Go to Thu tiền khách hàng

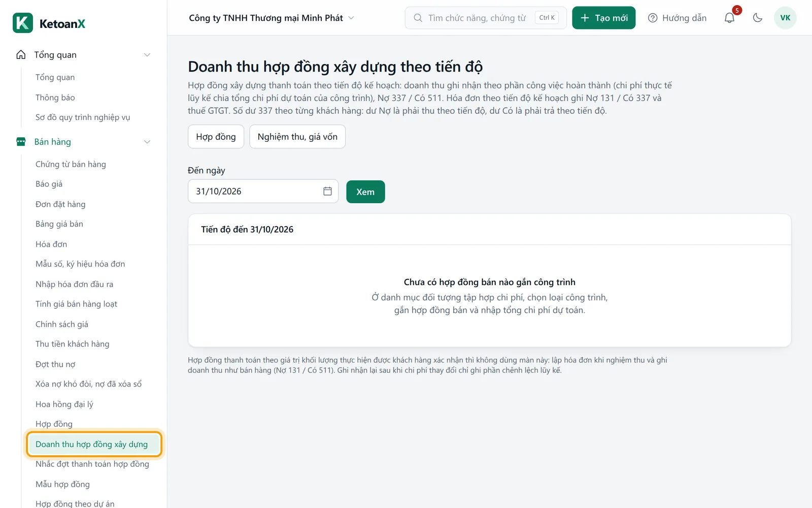pos(72,344)
